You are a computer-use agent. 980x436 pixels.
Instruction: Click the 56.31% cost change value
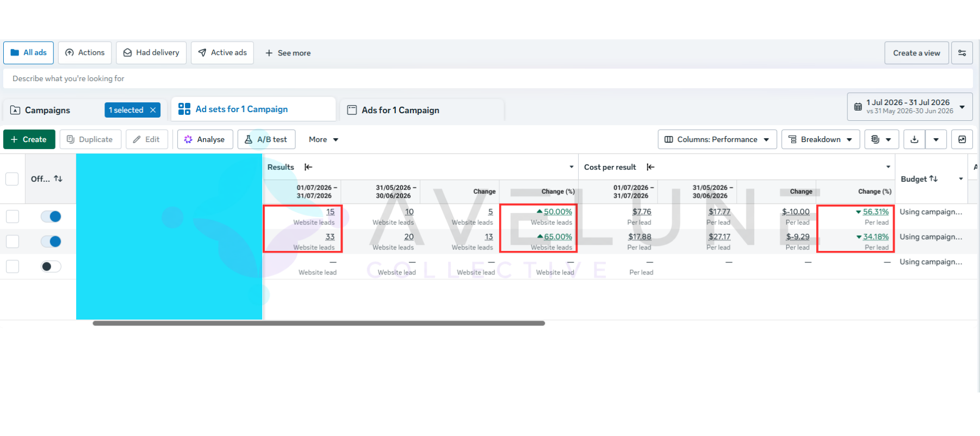point(876,212)
